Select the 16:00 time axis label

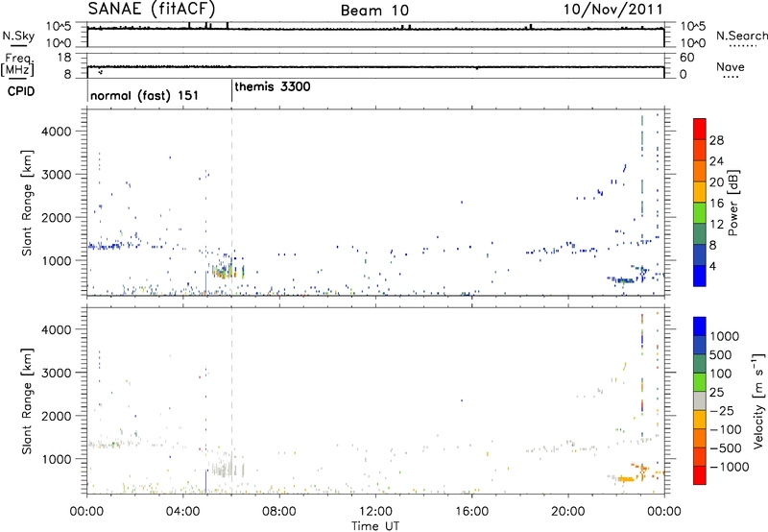click(x=471, y=512)
